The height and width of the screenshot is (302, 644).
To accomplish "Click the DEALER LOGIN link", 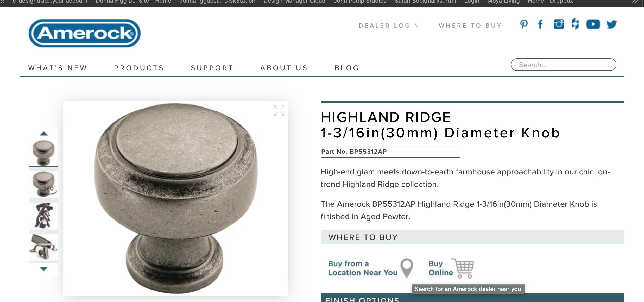I will pyautogui.click(x=389, y=26).
